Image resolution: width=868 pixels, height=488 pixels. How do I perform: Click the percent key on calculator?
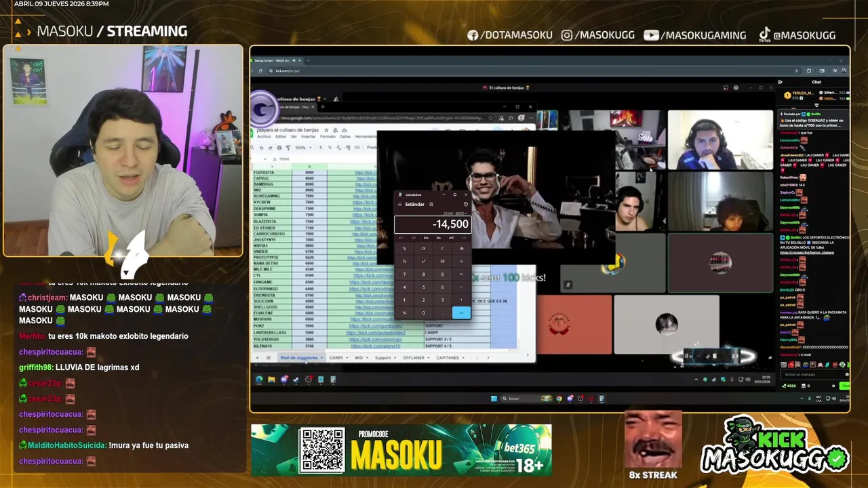pos(405,249)
